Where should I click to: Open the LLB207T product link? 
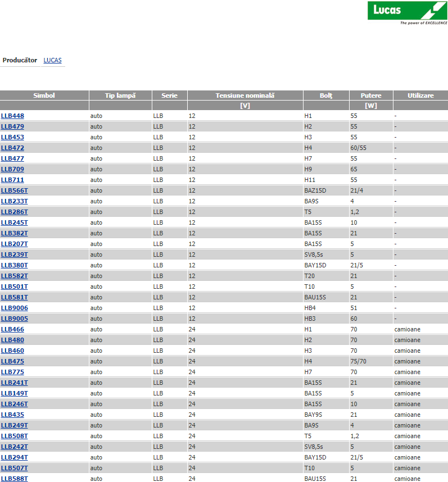coord(14,244)
